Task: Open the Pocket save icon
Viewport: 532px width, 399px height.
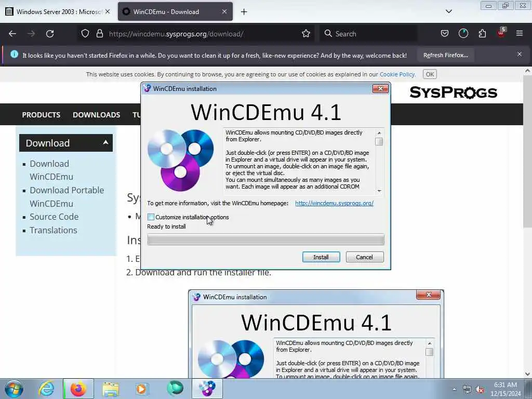Action: pyautogui.click(x=445, y=34)
